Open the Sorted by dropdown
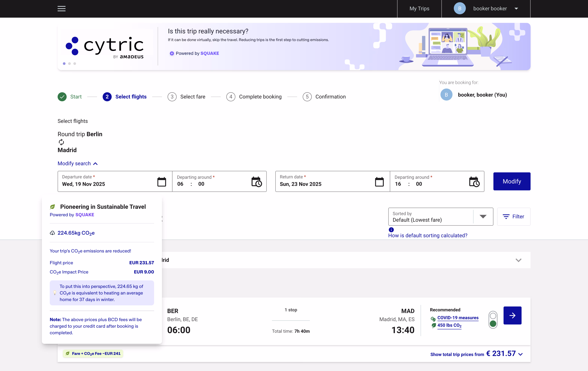Viewport: 588px width, 371px height. [483, 217]
